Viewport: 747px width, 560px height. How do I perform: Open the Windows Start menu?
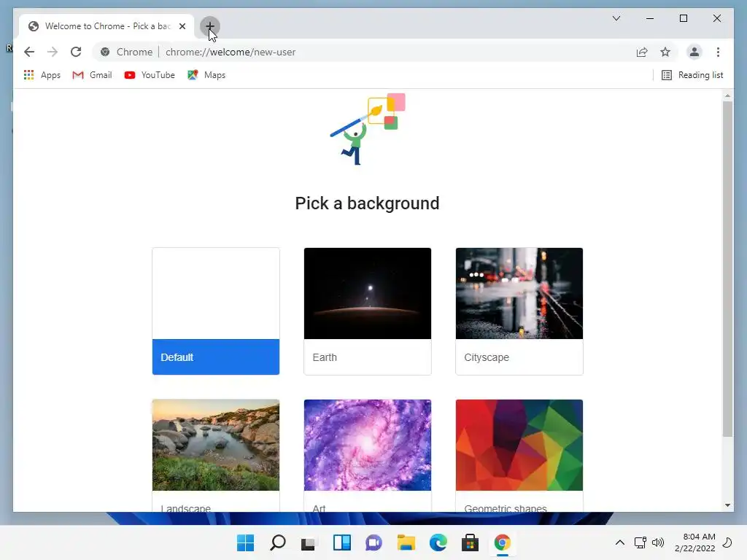pyautogui.click(x=245, y=542)
